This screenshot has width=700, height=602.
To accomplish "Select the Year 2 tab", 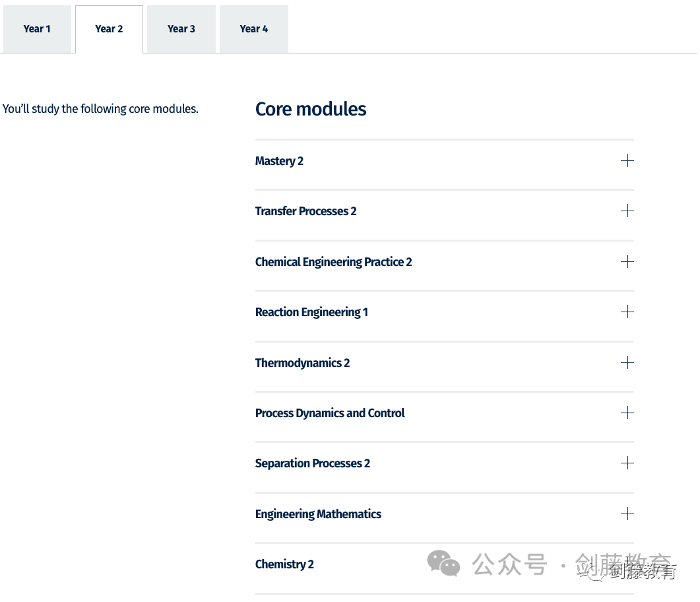I will 109,29.
